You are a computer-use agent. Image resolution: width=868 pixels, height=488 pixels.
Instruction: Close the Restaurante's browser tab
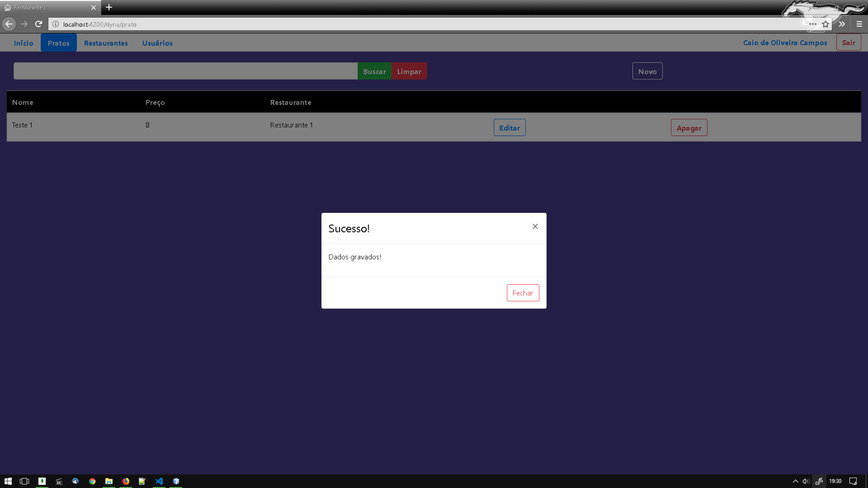tap(93, 8)
